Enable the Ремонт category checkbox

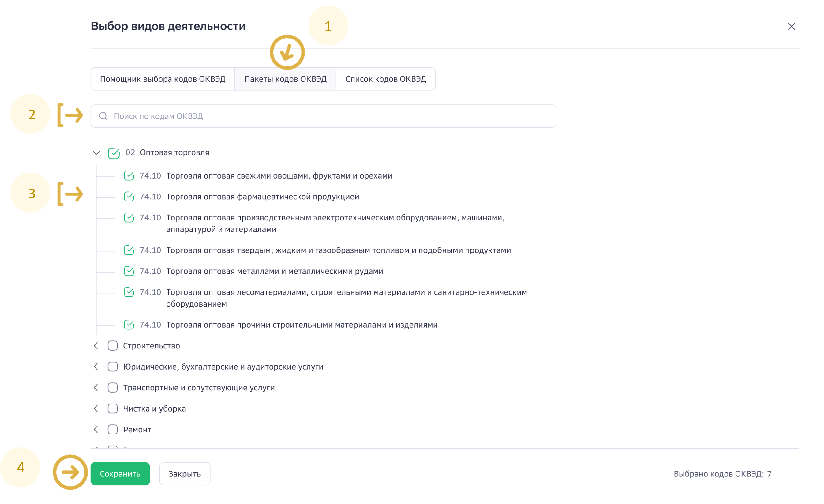[x=113, y=429]
